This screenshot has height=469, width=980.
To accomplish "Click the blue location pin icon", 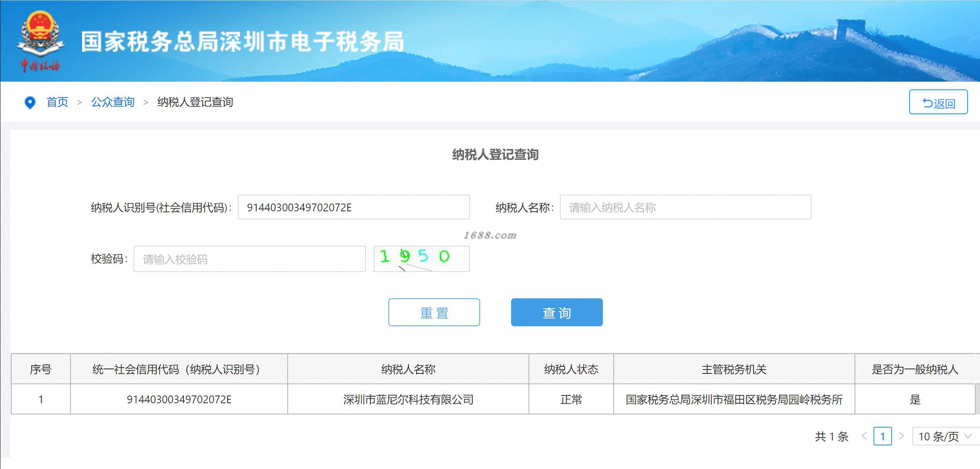I will click(x=30, y=103).
